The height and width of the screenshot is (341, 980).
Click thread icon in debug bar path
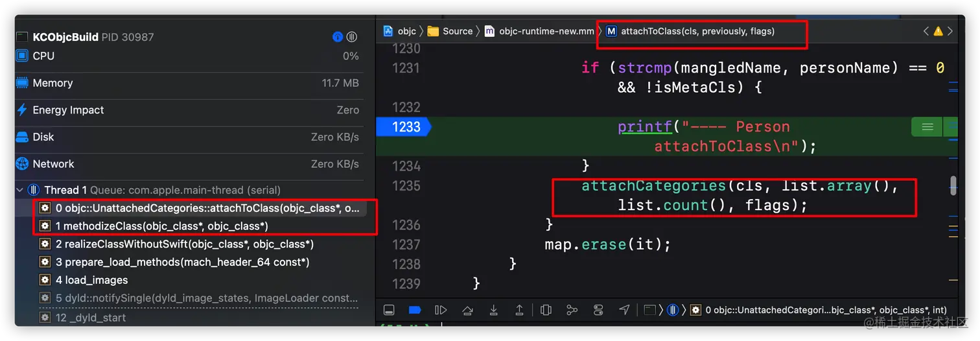(673, 310)
